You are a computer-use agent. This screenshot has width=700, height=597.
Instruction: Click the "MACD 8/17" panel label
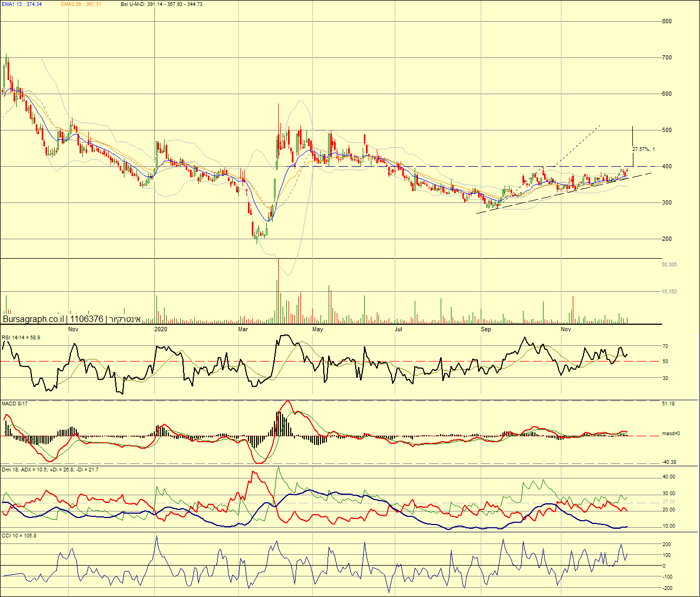(15, 404)
